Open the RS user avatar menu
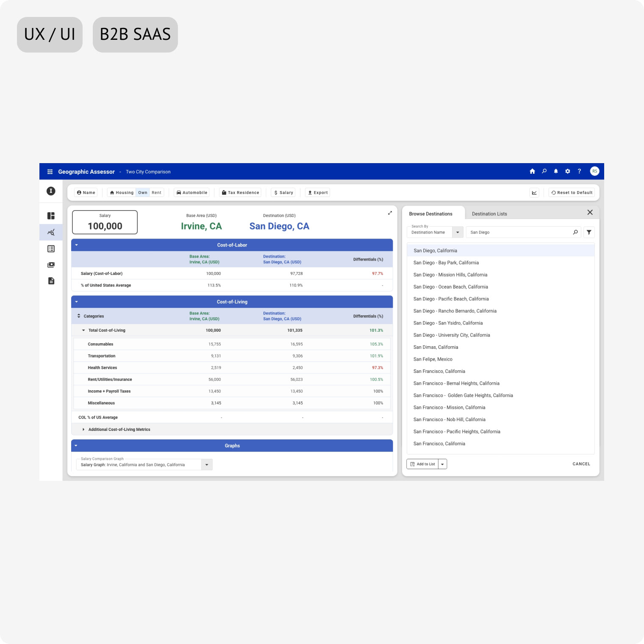Viewport: 644px width, 644px height. coord(595,171)
